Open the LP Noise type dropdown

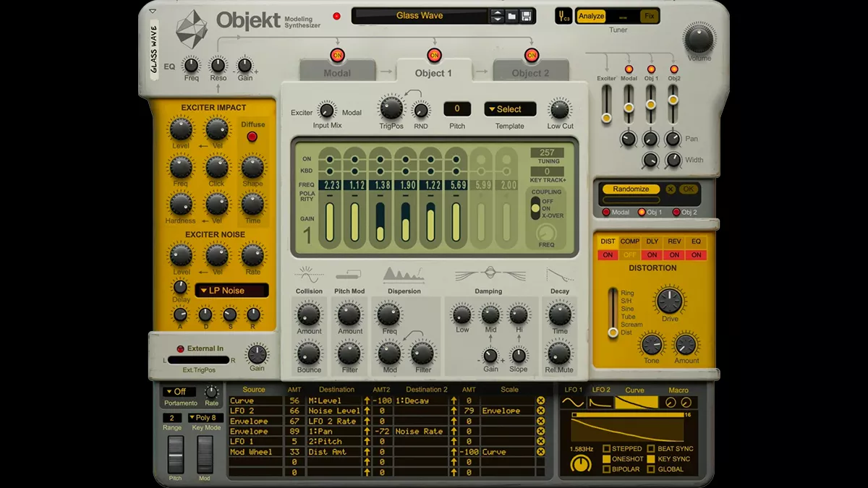(231, 291)
